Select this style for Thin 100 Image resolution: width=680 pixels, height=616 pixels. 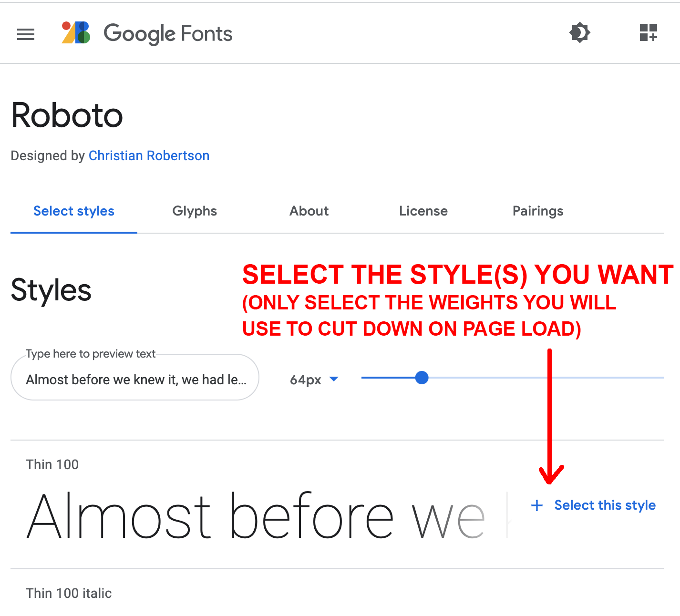pyautogui.click(x=605, y=505)
